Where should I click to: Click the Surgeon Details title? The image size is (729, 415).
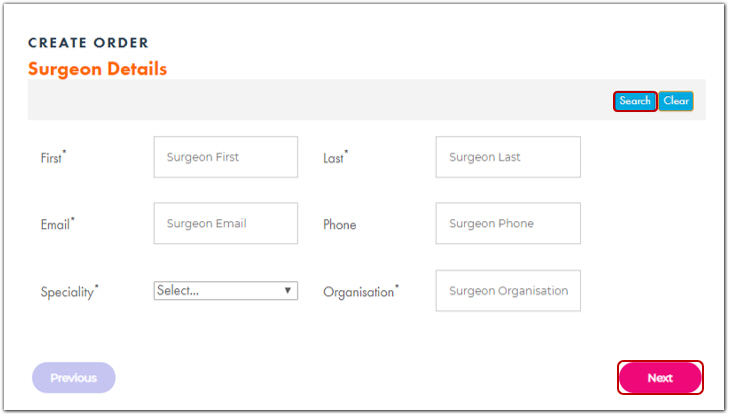click(x=97, y=69)
